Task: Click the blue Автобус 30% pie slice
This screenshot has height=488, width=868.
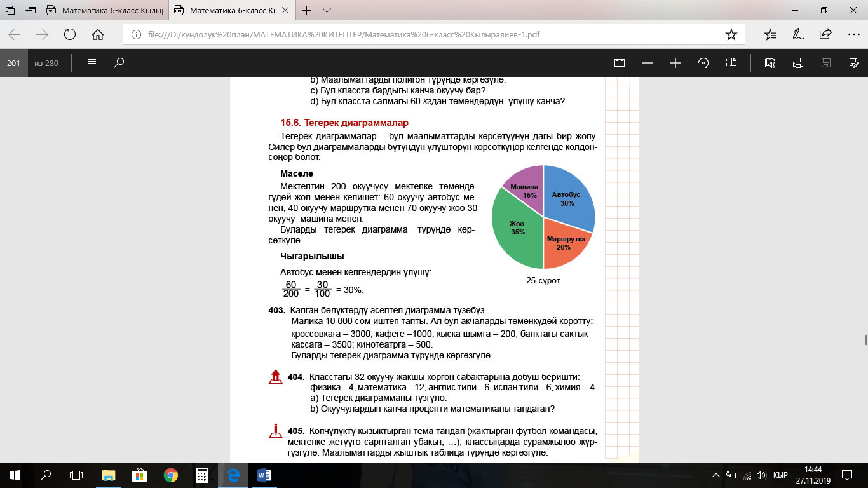Action: point(567,198)
